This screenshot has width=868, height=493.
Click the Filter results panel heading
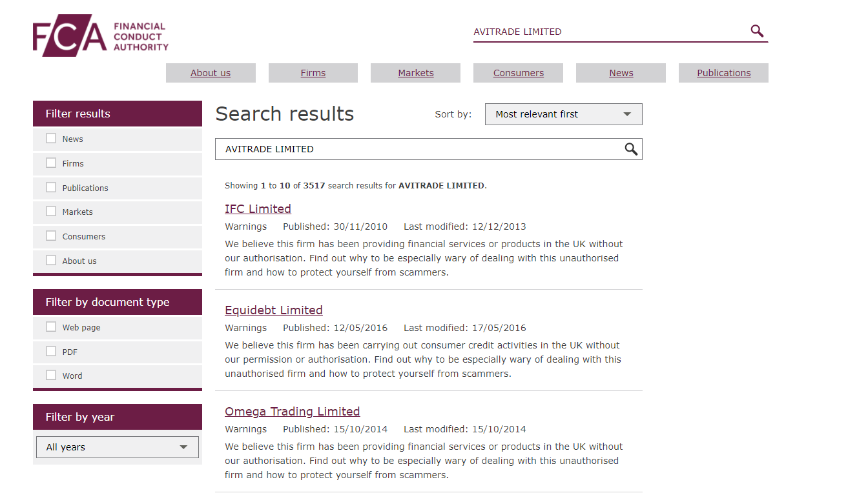118,114
